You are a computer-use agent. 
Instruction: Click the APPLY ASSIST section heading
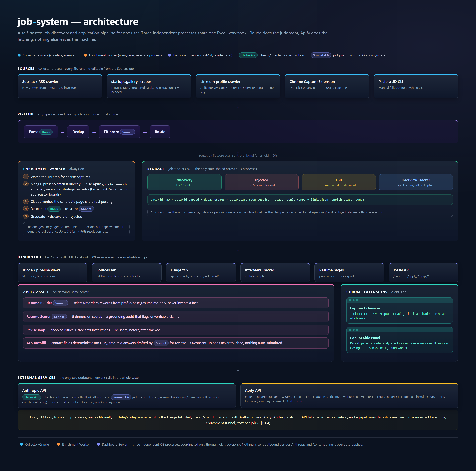(36, 292)
